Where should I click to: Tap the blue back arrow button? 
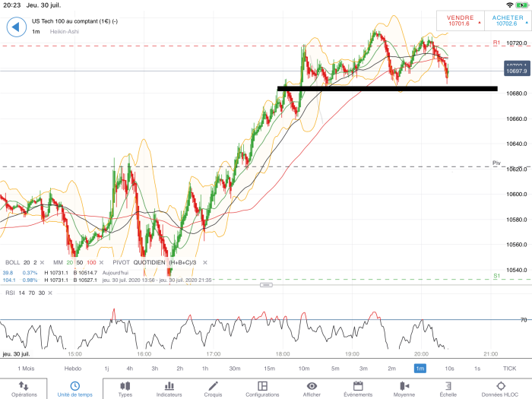(x=16, y=27)
